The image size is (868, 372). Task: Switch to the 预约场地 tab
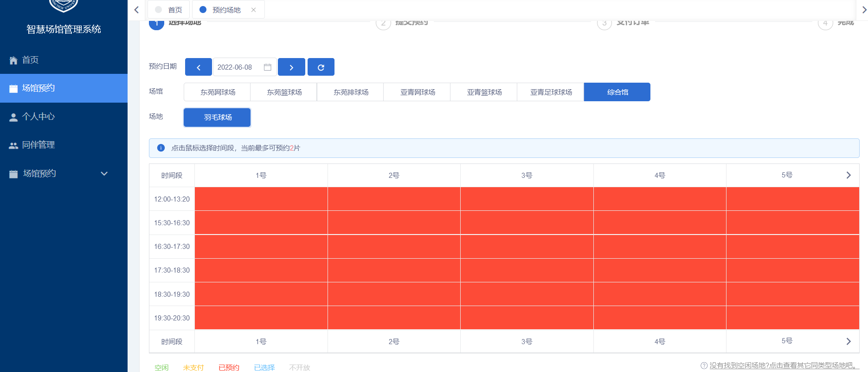[228, 10]
